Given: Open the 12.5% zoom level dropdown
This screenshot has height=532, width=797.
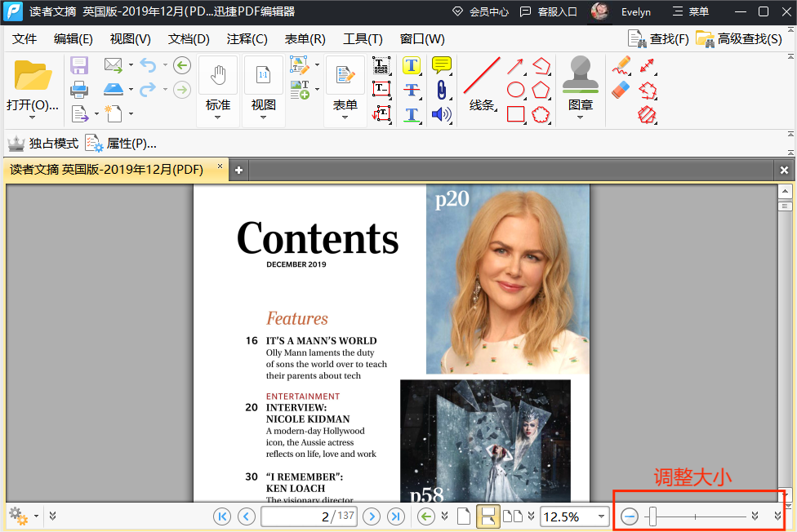Looking at the screenshot, I should [x=601, y=516].
